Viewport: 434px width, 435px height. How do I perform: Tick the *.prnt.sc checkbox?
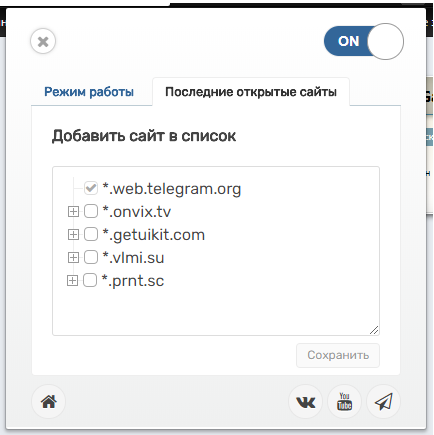coord(90,280)
